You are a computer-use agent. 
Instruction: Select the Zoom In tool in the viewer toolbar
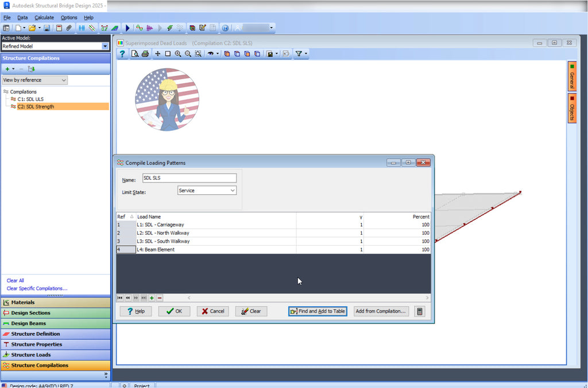[x=178, y=53]
